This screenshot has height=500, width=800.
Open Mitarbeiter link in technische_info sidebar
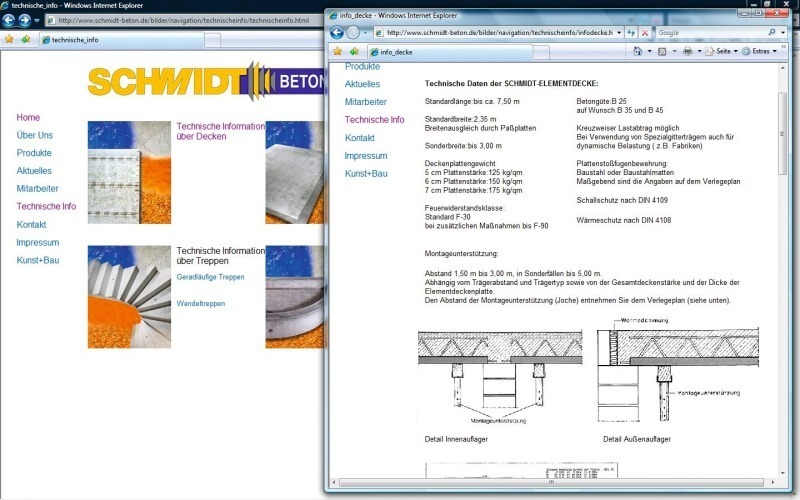coord(37,189)
